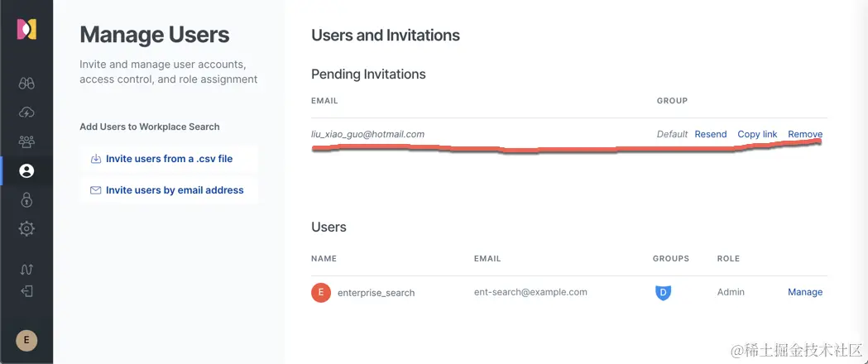868x364 pixels.
Task: Manage the enterprise_search user
Action: tap(804, 292)
